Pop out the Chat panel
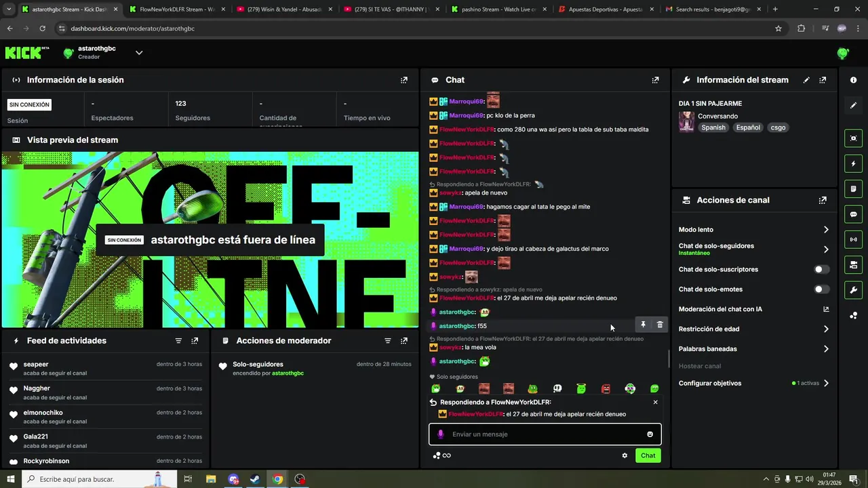 (655, 80)
